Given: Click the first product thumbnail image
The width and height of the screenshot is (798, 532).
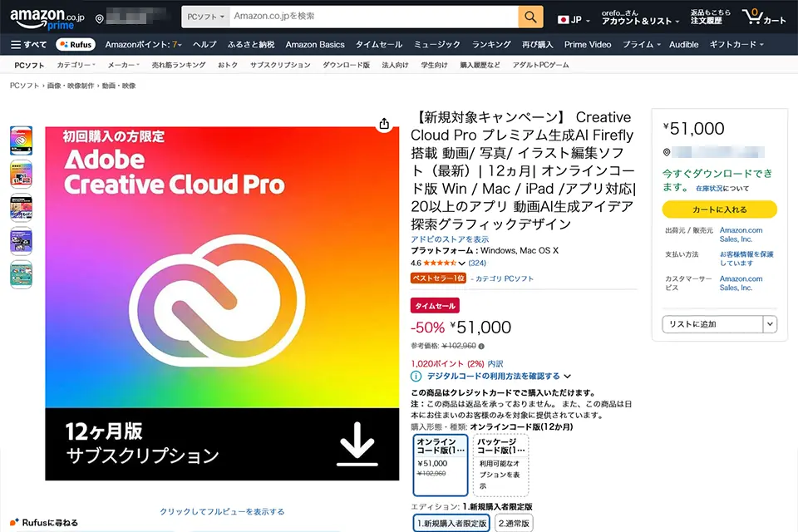Looking at the screenshot, I should pos(21,140).
